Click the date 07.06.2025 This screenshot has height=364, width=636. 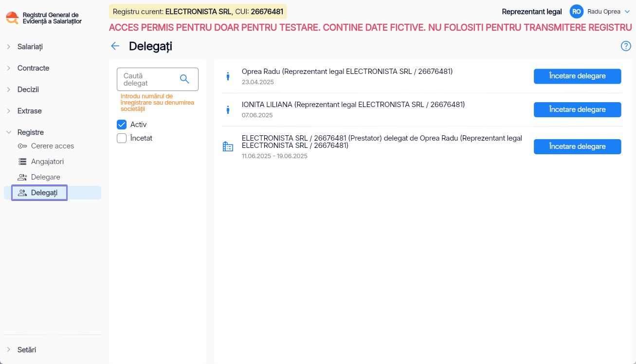(257, 115)
